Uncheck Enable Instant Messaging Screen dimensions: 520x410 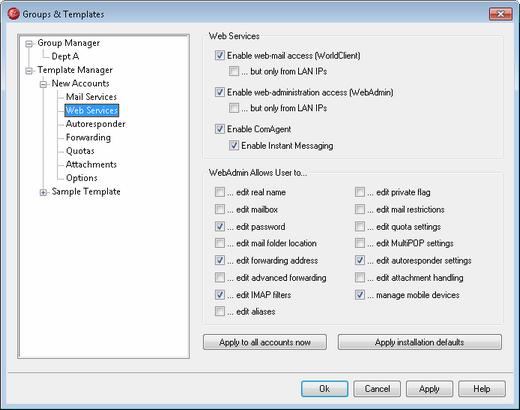click(234, 145)
